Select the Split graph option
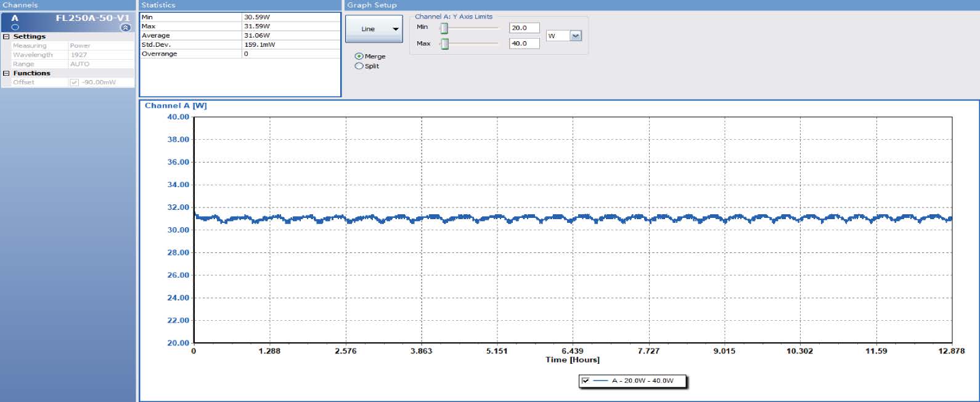 [359, 66]
